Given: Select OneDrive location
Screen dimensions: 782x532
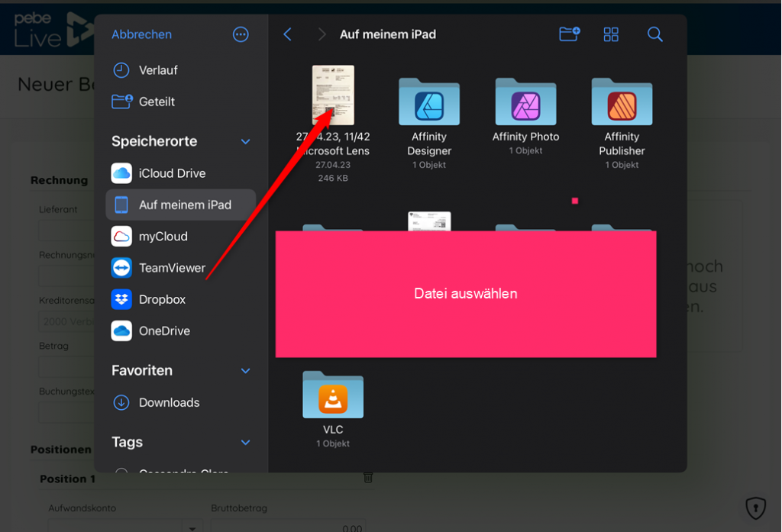Looking at the screenshot, I should click(x=180, y=331).
